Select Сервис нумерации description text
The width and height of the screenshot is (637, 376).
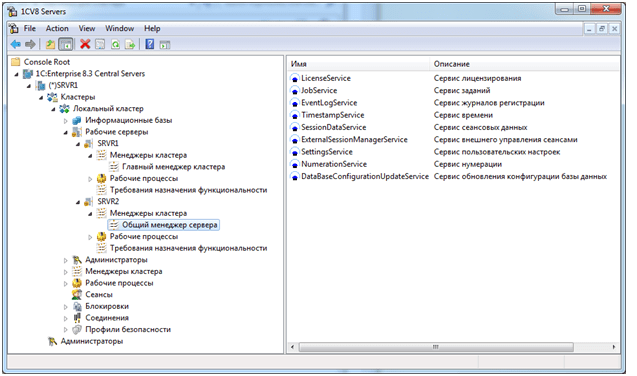(x=468, y=164)
